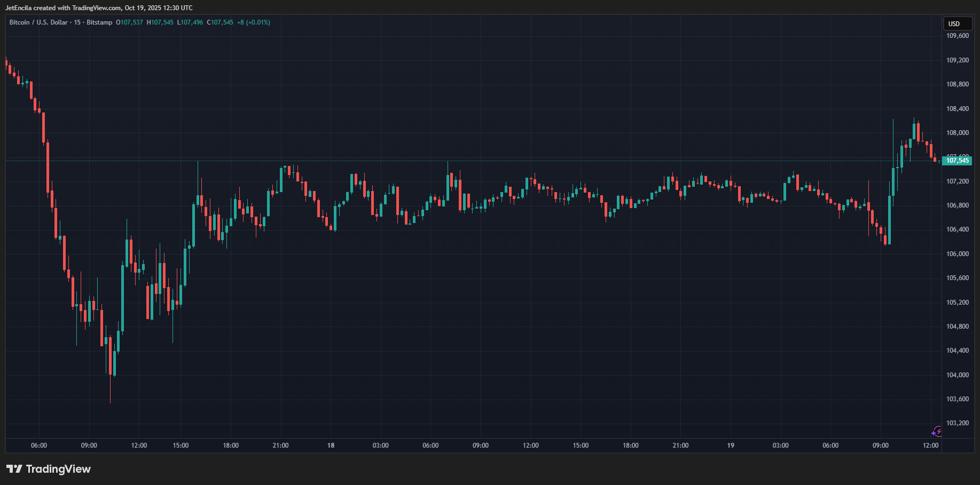Click the Bitcoin / U.S. Dollar symbol title
The image size is (980, 485).
pos(38,22)
